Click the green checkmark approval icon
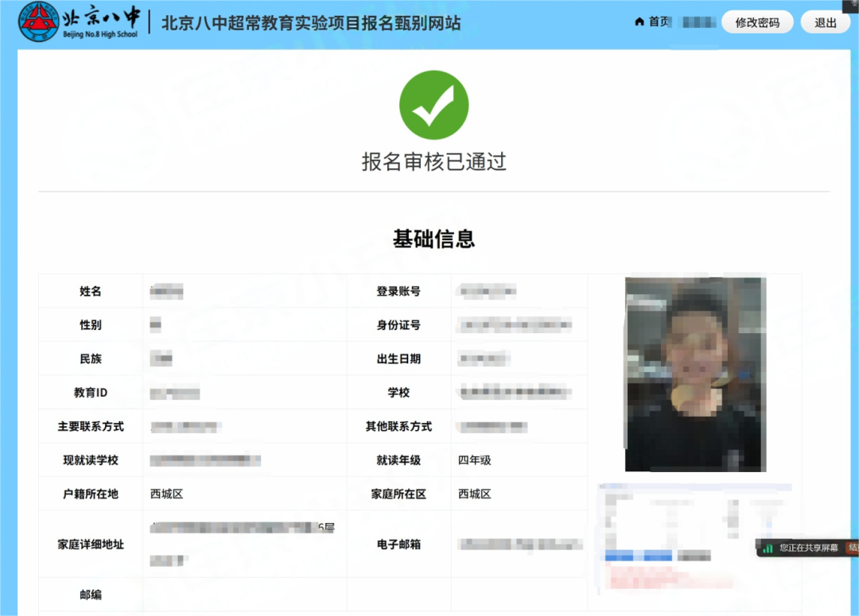 point(434,105)
